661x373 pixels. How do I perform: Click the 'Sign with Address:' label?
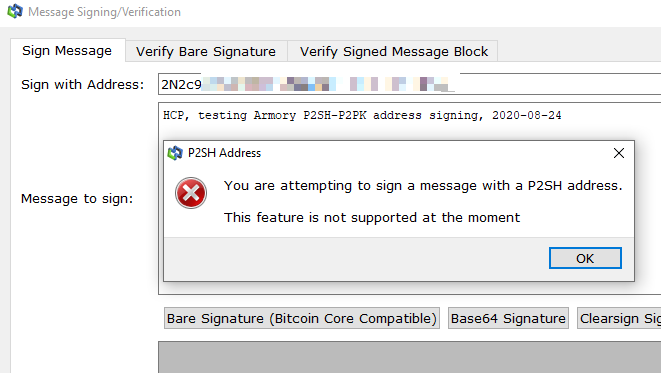(83, 85)
